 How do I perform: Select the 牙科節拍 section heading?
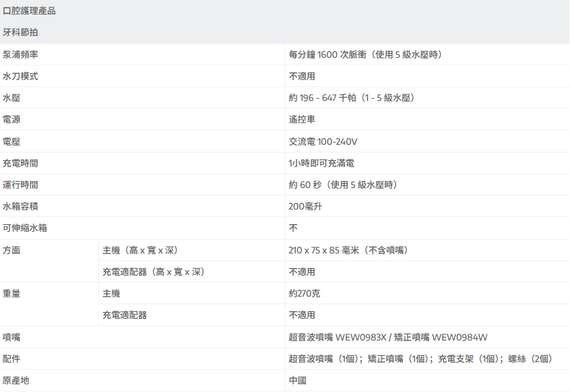(x=20, y=33)
